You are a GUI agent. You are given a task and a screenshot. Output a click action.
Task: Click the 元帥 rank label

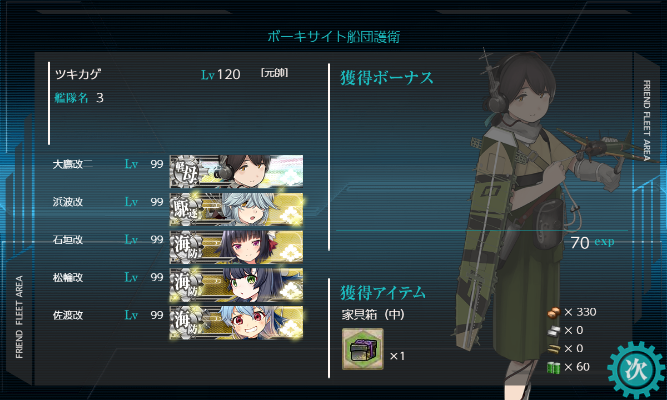pos(274,73)
